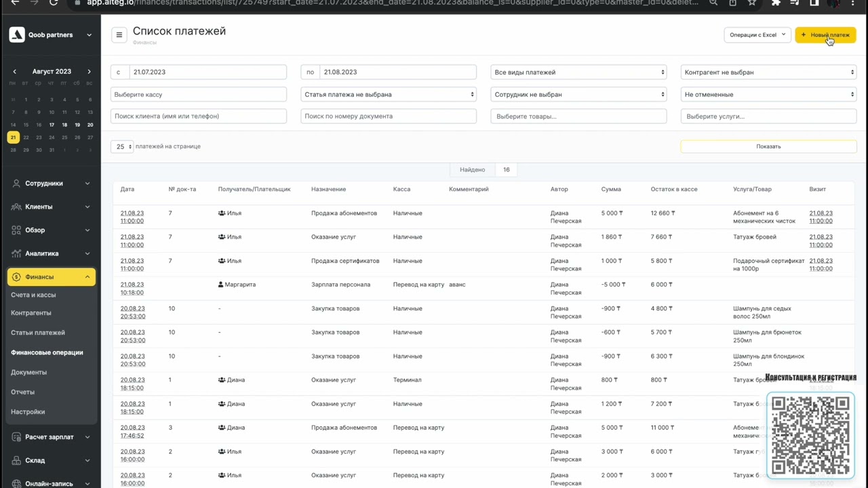The height and width of the screenshot is (488, 868).
Task: Click the group icon next to Диана at 18:15 Терминал row
Action: 222,380
